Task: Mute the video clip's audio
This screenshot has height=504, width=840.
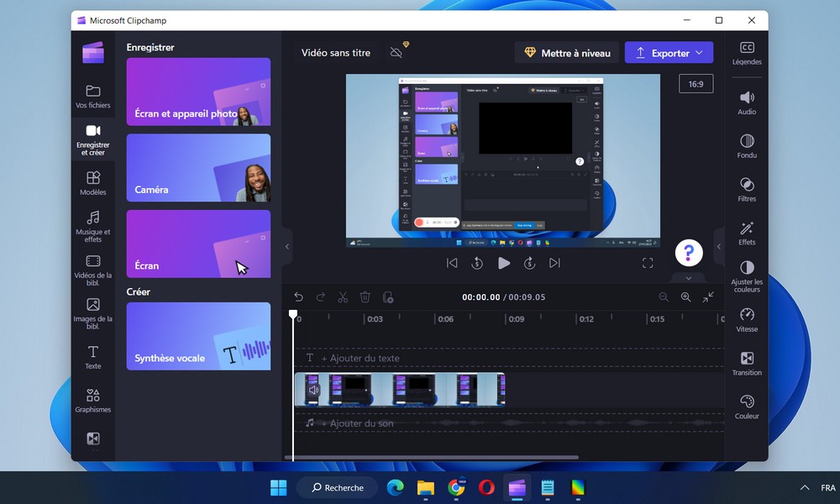Action: pos(313,389)
